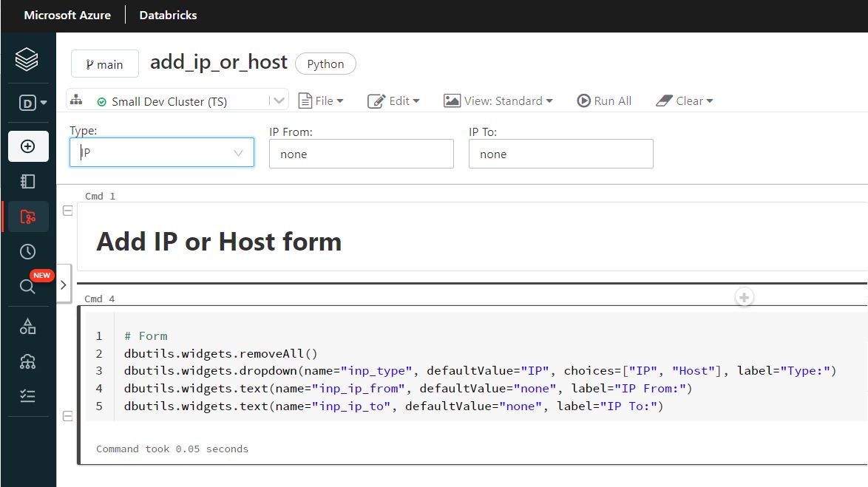Viewport: 868px width, 487px height.
Task: Click the Command took 0.05 seconds text
Action: 172,449
